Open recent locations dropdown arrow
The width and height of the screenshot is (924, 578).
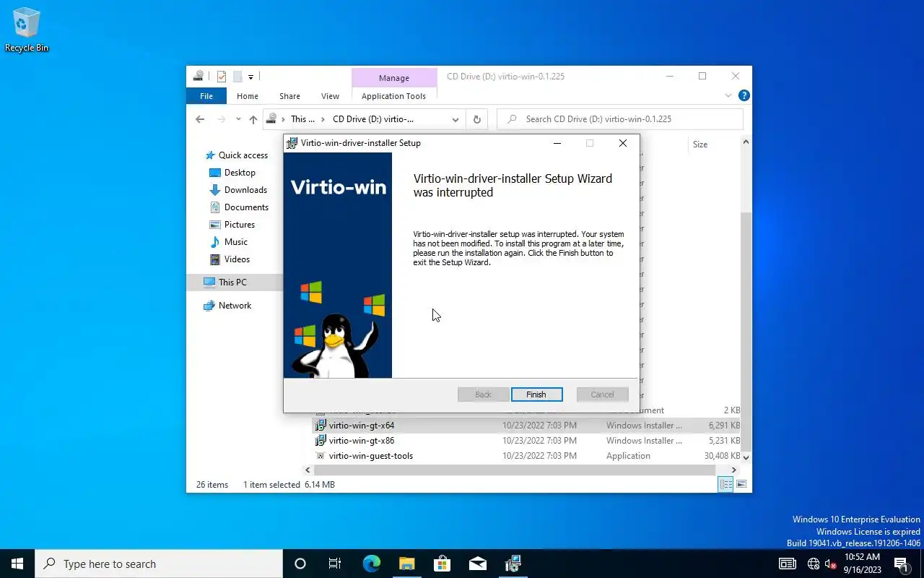point(238,119)
